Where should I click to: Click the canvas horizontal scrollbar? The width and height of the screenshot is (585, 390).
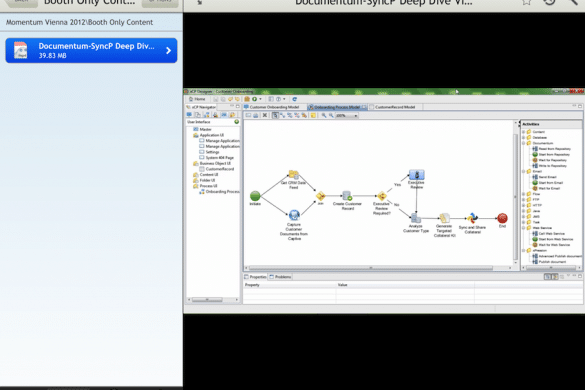370,268
